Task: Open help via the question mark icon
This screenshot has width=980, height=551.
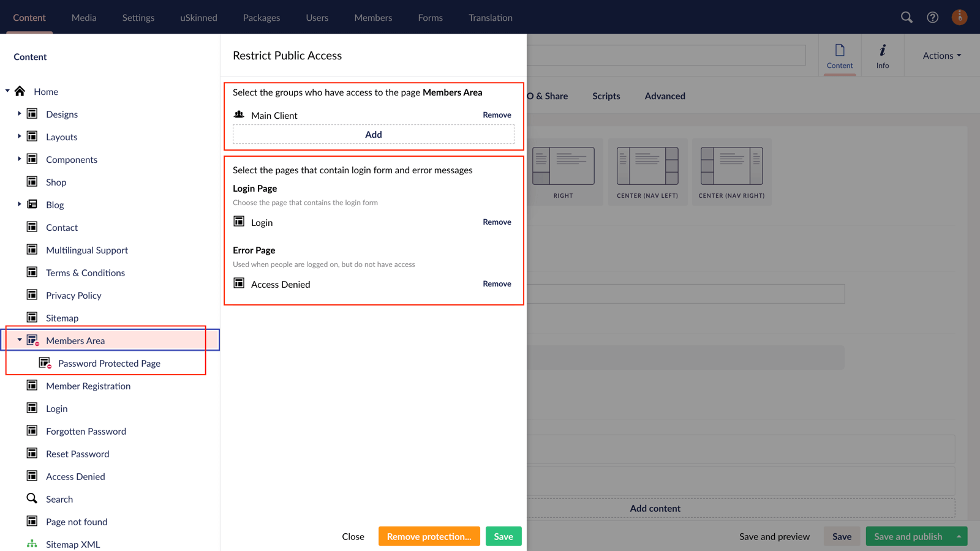Action: pyautogui.click(x=932, y=17)
